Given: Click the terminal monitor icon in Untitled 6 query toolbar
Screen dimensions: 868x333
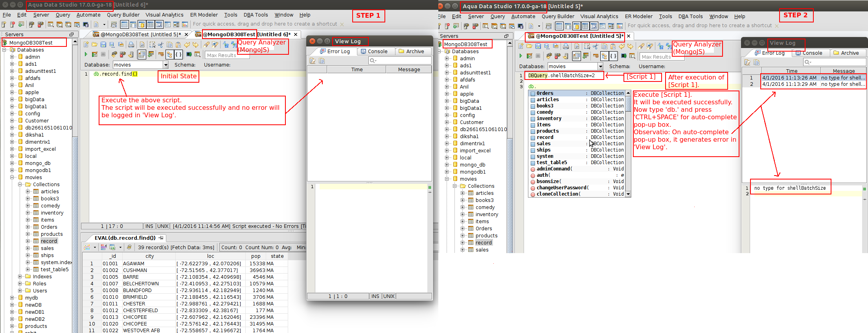Looking at the screenshot, I should click(189, 54).
